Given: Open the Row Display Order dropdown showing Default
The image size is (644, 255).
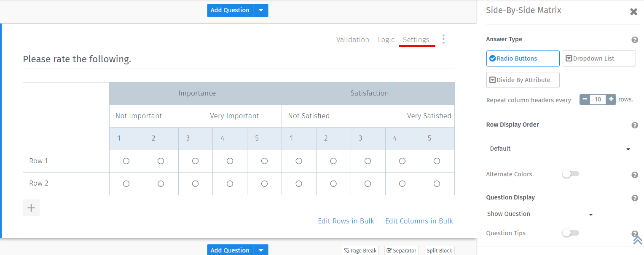Looking at the screenshot, I should coord(561,149).
